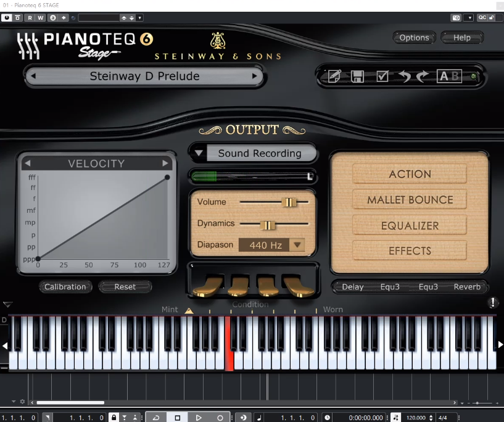
Task: Select the Sound Recording output label
Action: [x=260, y=153]
